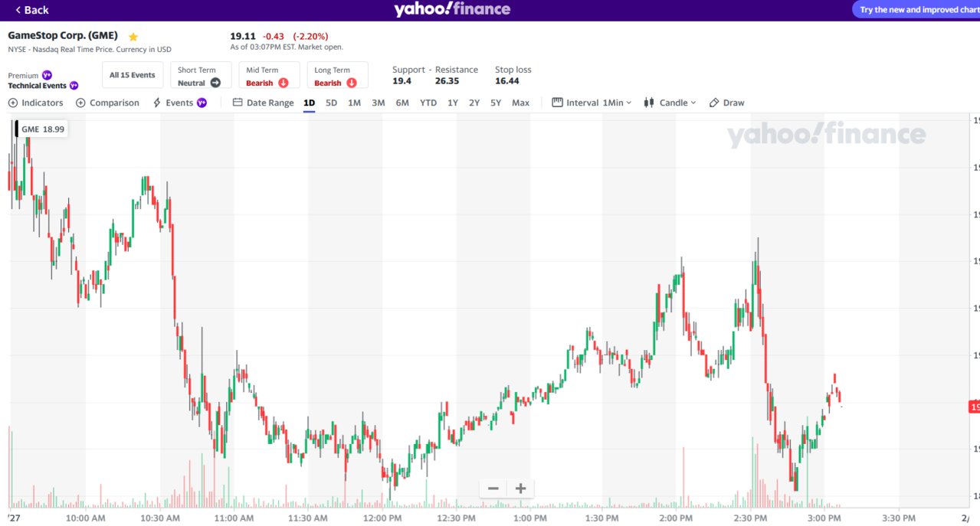
Task: Open Short Term Neutral outlook
Action: (x=200, y=76)
